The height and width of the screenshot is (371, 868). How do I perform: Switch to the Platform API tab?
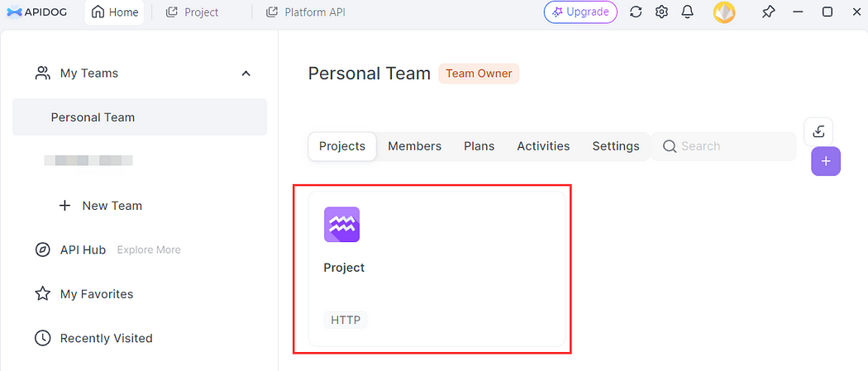pyautogui.click(x=306, y=12)
